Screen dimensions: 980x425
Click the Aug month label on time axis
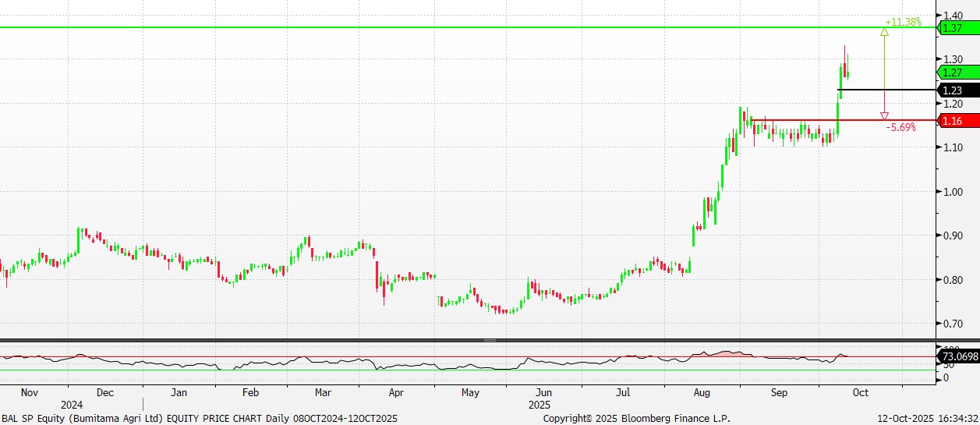702,393
